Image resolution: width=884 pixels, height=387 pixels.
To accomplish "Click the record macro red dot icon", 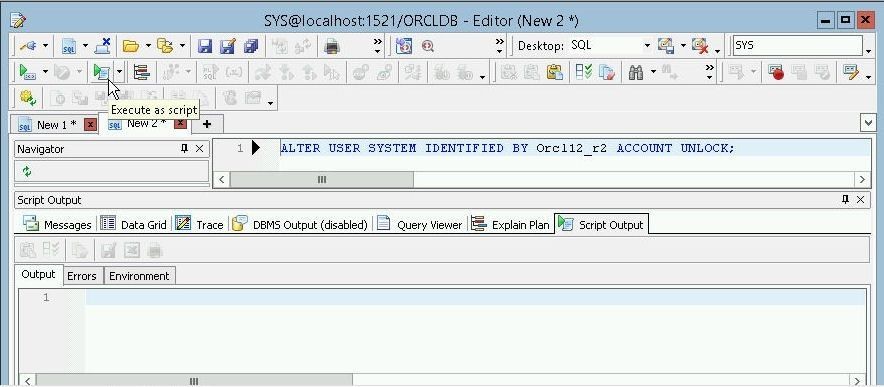I will tap(776, 72).
